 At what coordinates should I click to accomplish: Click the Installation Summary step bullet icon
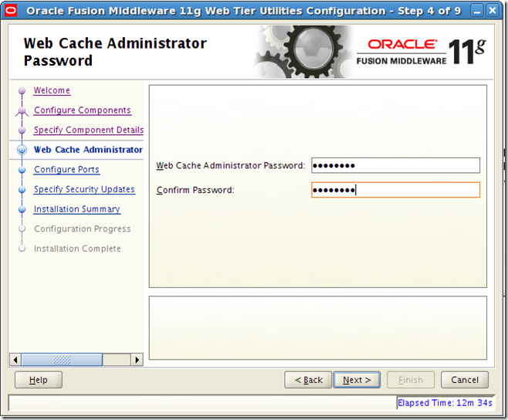pyautogui.click(x=22, y=209)
